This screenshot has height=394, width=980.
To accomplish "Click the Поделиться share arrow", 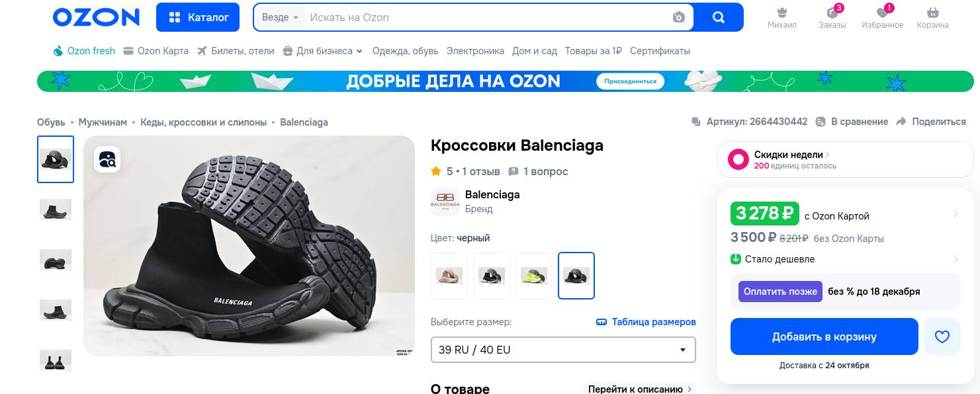I will point(901,122).
